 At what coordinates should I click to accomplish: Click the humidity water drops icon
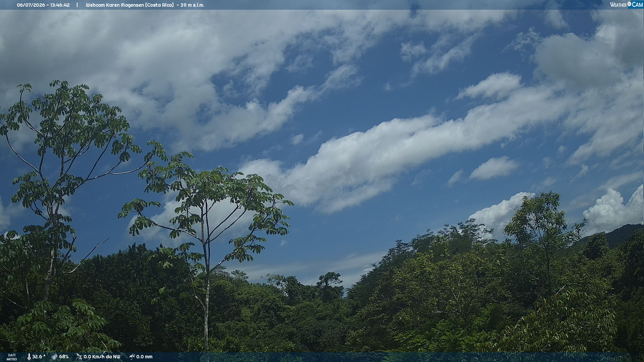point(54,357)
